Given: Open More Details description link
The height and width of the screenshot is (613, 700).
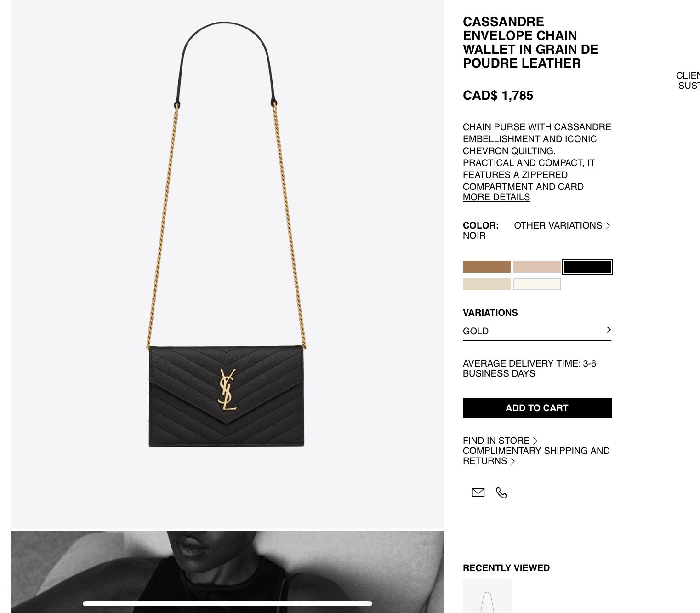Looking at the screenshot, I should tap(496, 197).
